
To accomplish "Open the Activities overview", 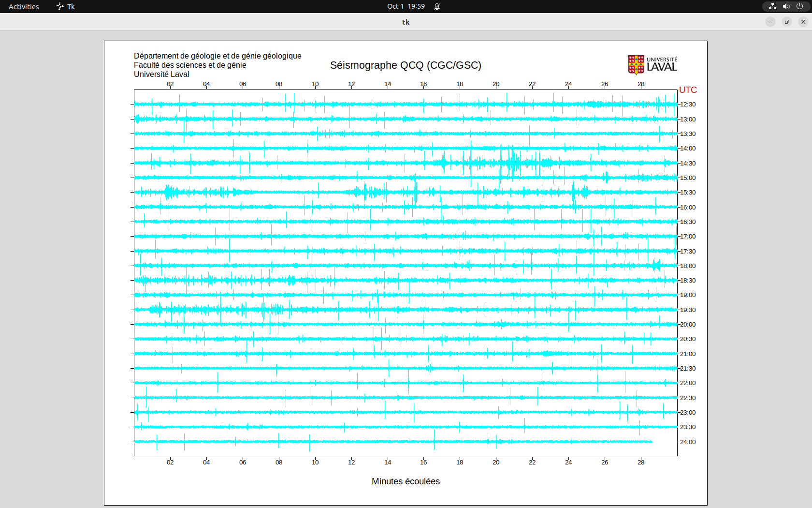I will point(24,6).
